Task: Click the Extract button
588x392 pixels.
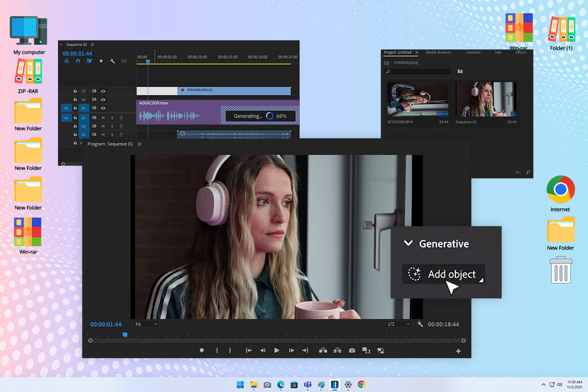Action: (x=338, y=351)
